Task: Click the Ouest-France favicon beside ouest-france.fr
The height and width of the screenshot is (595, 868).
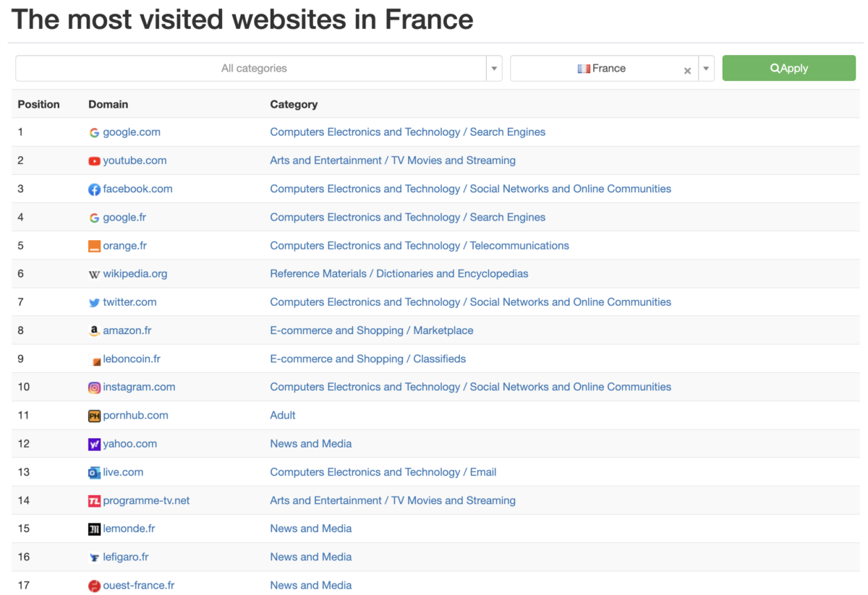Action: point(94,586)
